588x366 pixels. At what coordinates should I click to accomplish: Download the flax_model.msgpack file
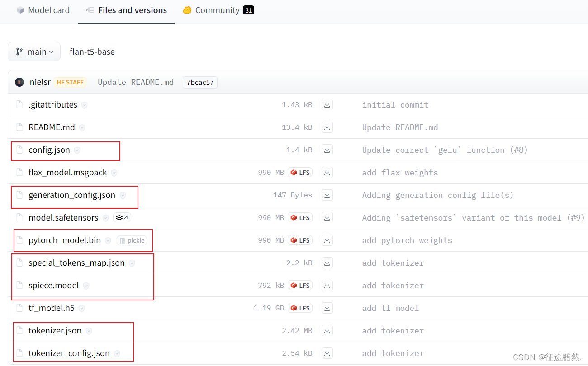tap(327, 173)
